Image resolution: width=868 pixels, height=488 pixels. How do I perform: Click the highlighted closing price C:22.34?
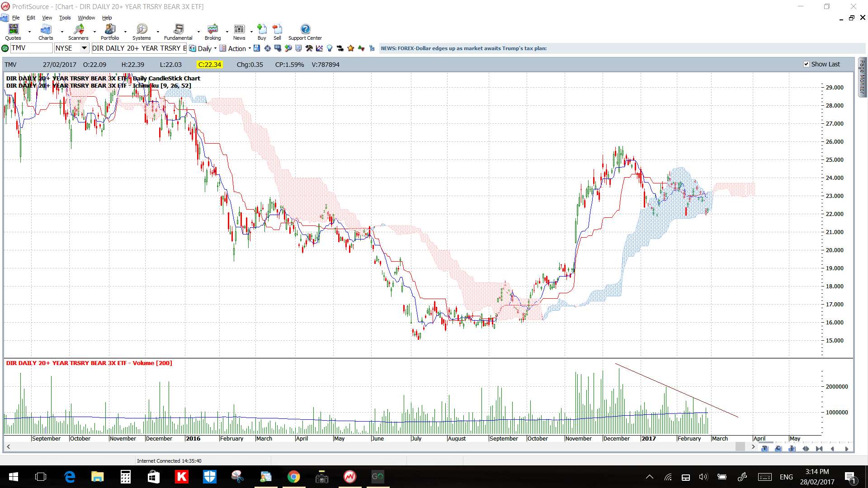click(x=210, y=65)
